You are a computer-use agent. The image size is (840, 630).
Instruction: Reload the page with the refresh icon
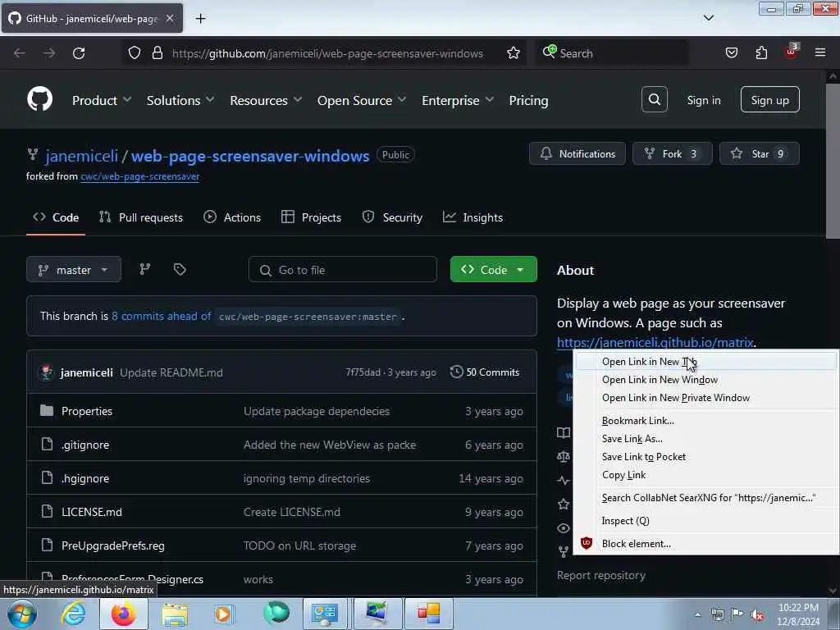[x=79, y=53]
